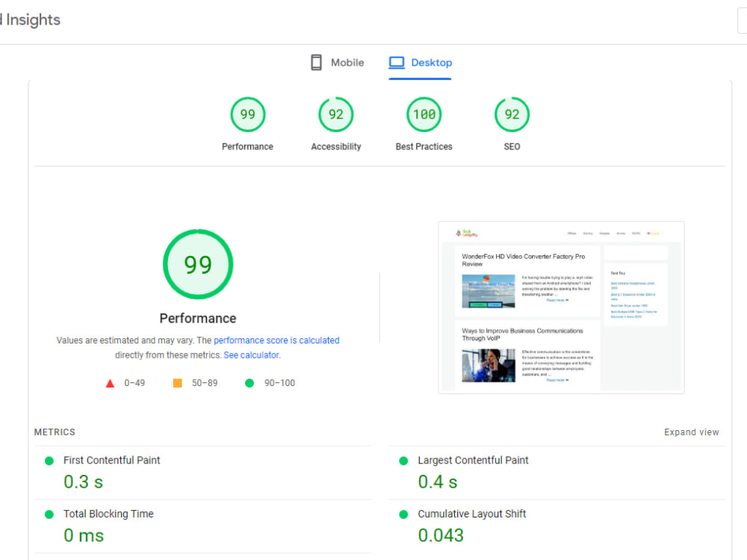
Task: Click green dot beside Total Blocking Time
Action: (x=49, y=514)
